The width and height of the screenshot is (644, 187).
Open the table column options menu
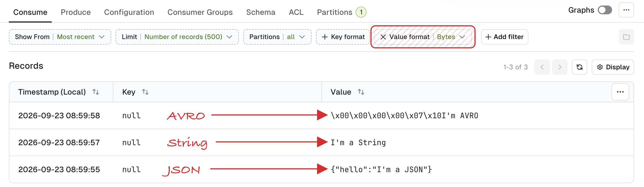click(x=620, y=92)
